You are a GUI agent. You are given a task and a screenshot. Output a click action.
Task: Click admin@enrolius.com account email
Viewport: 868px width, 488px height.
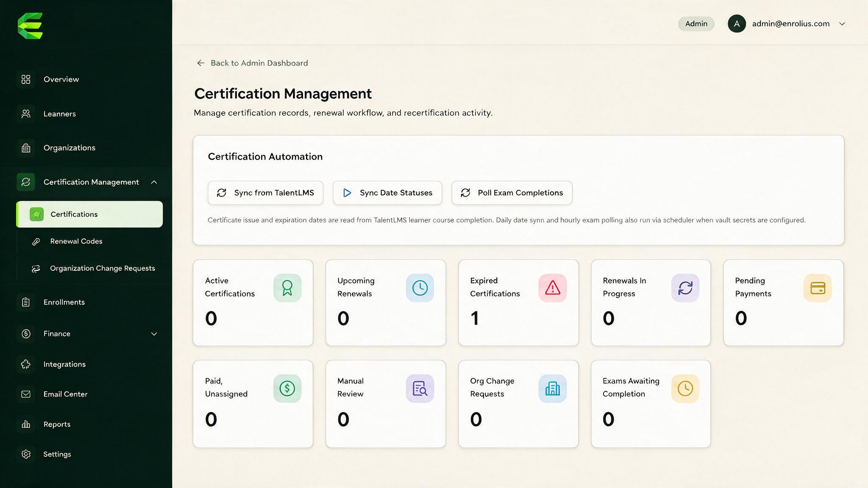pyautogui.click(x=791, y=24)
